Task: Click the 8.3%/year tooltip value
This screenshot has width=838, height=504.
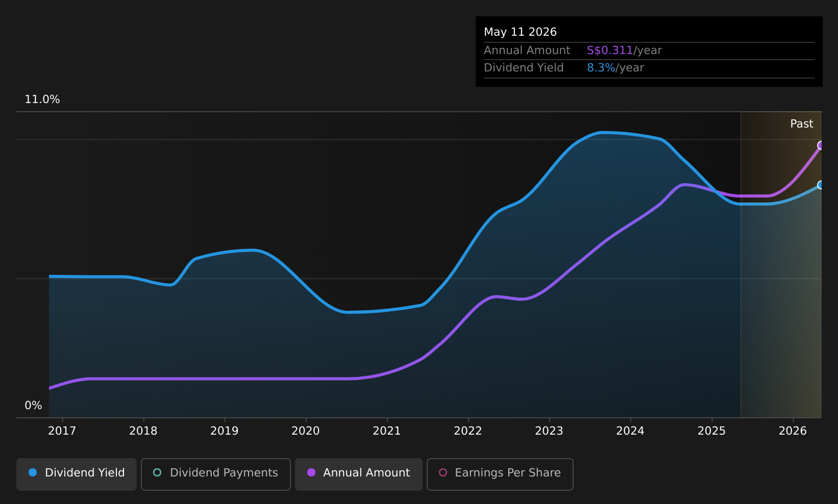Action: point(615,68)
